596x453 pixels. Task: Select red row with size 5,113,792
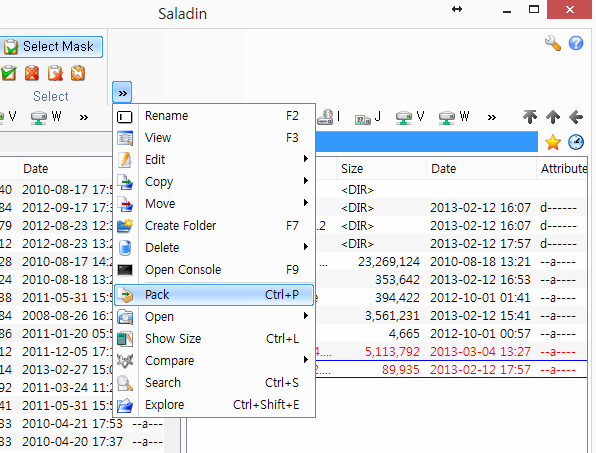tap(452, 352)
